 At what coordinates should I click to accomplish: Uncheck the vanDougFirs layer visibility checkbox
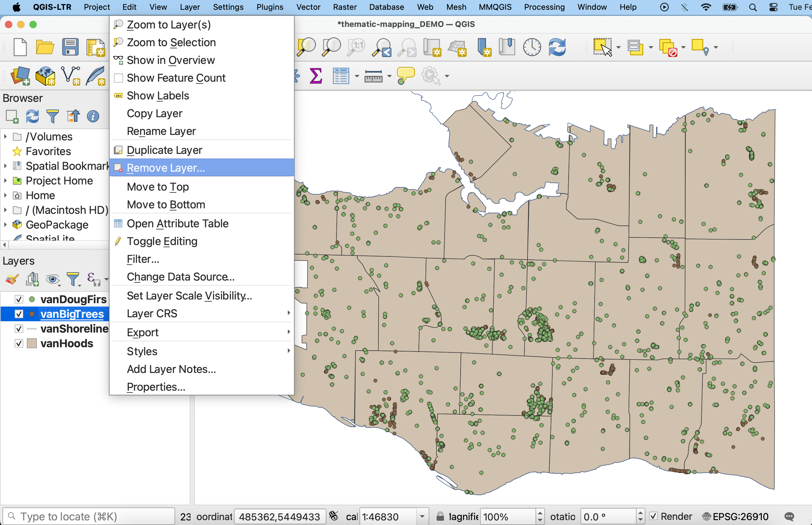pyautogui.click(x=19, y=299)
